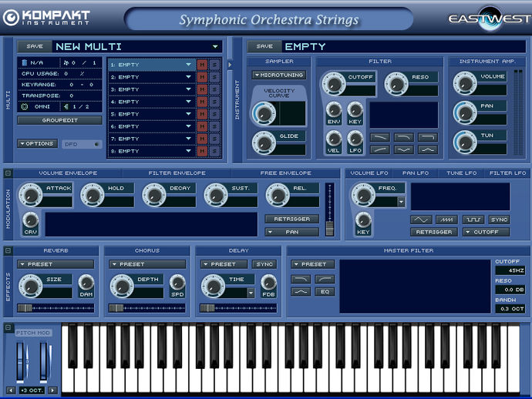Open the Options menu
This screenshot has height=399, width=532.
click(37, 144)
